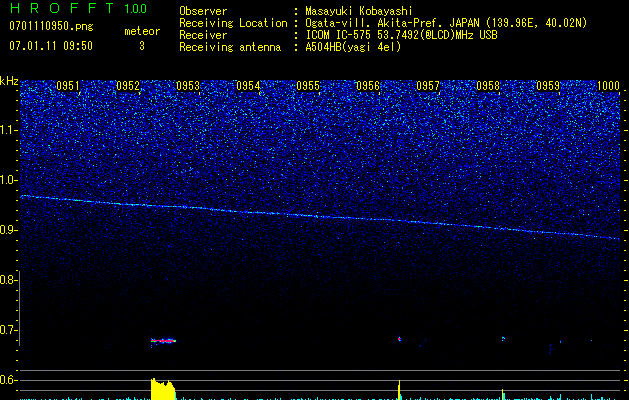Click the 0958 time marker
This screenshot has width=629, height=400.
[x=488, y=86]
